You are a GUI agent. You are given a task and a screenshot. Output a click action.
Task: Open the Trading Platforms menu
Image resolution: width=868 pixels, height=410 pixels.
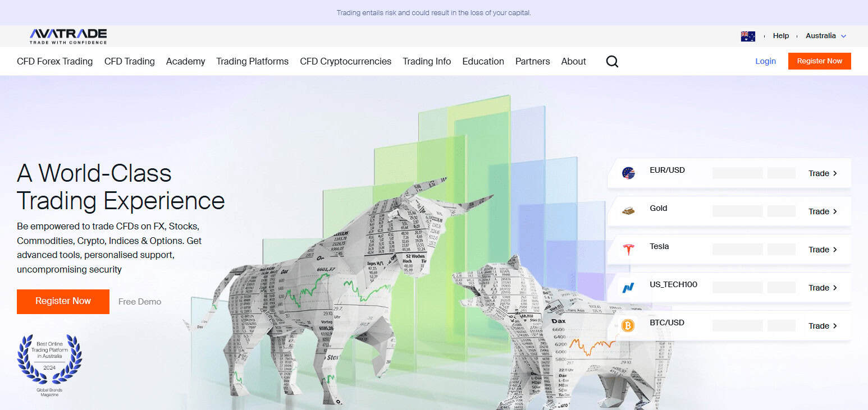253,62
